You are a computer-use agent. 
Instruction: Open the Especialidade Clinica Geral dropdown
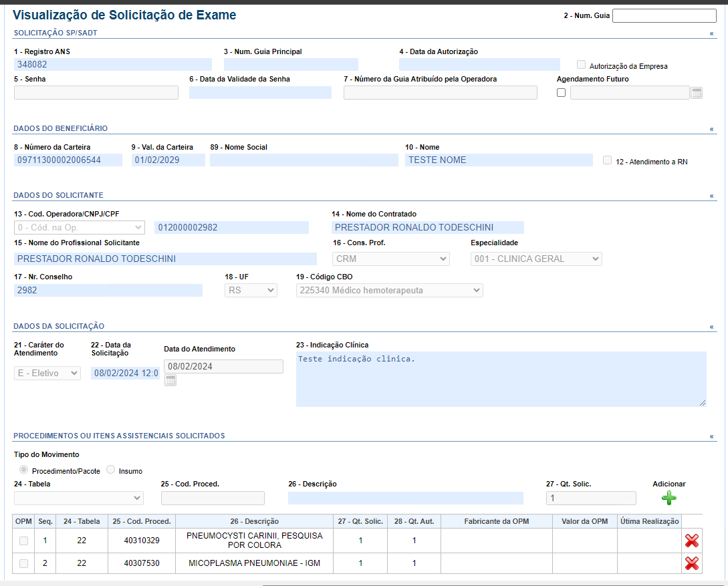[x=536, y=259]
